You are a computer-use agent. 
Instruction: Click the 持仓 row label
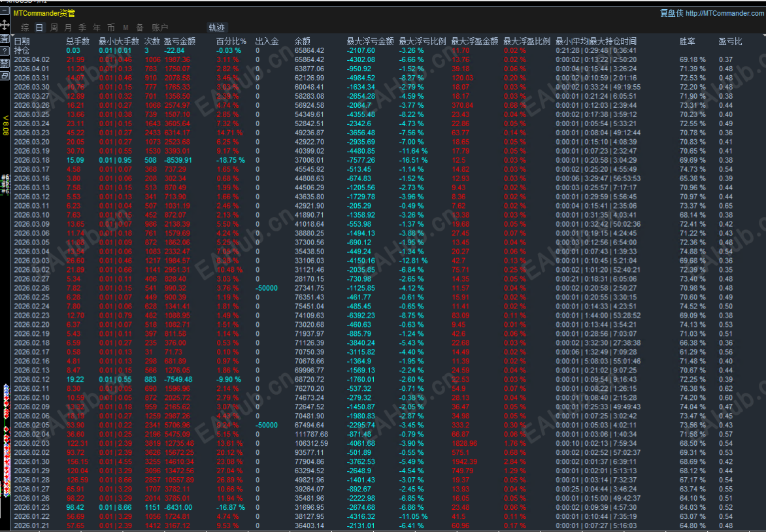pyautogui.click(x=22, y=50)
